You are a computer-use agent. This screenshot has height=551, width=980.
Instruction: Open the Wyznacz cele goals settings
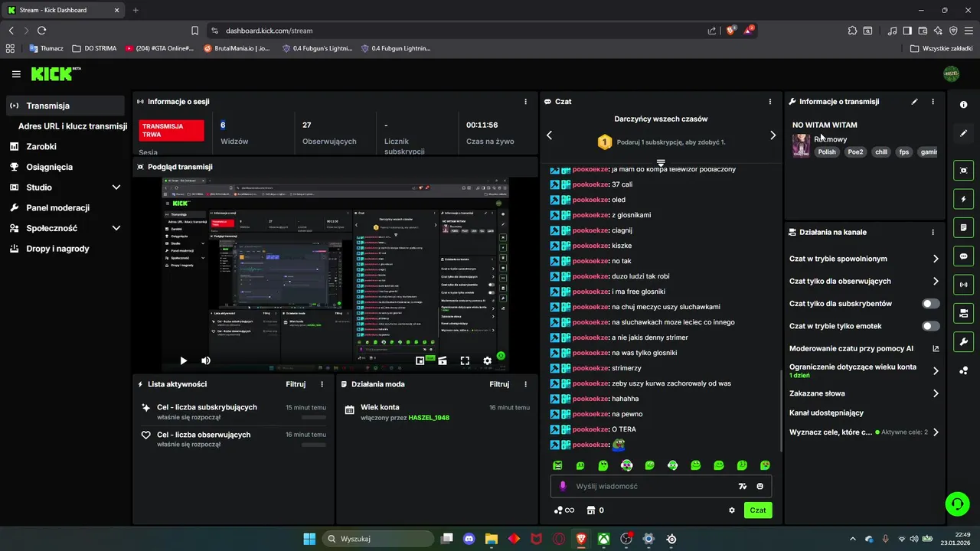[x=864, y=432]
